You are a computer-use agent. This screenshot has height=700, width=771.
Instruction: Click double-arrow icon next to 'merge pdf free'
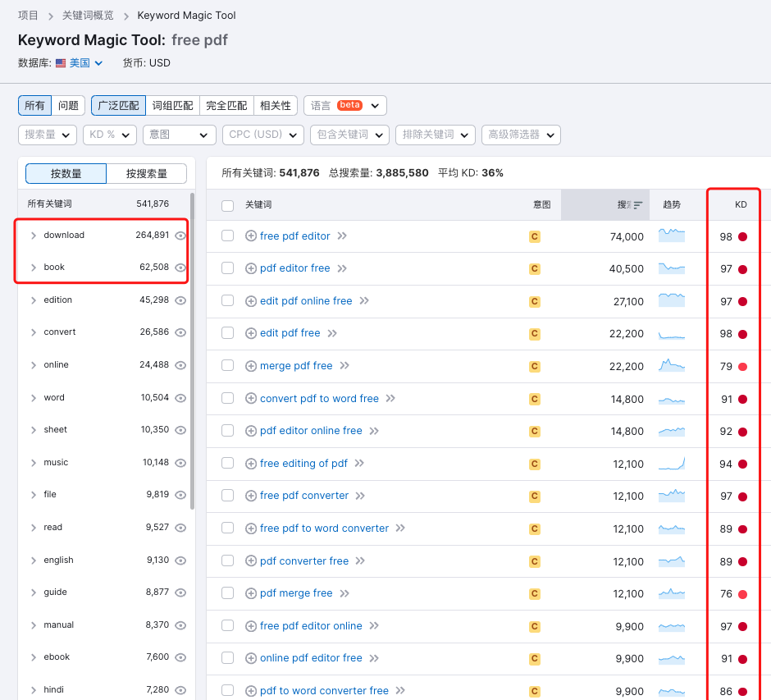[x=344, y=366]
